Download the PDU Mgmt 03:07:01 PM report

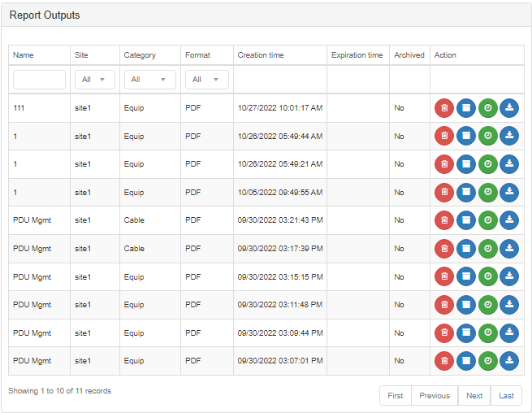pos(509,361)
